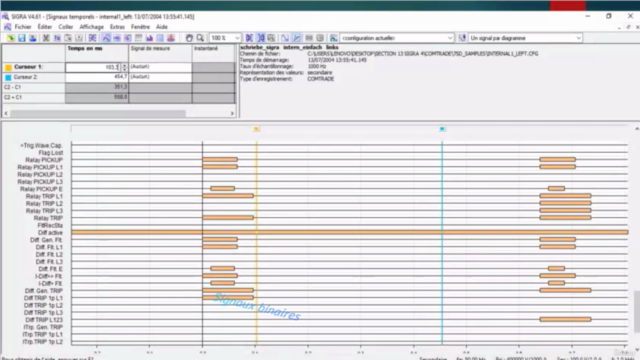Click the toolbar icon right of paste

tap(79, 38)
